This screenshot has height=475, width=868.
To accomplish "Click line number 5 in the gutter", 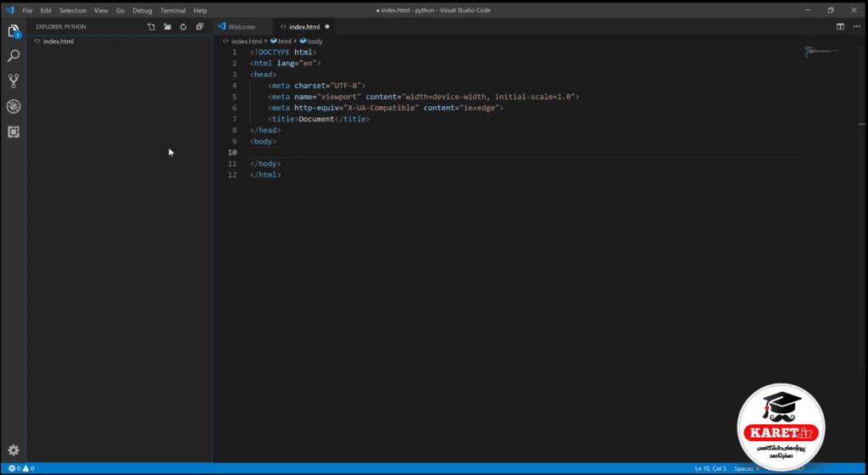I will [x=234, y=97].
